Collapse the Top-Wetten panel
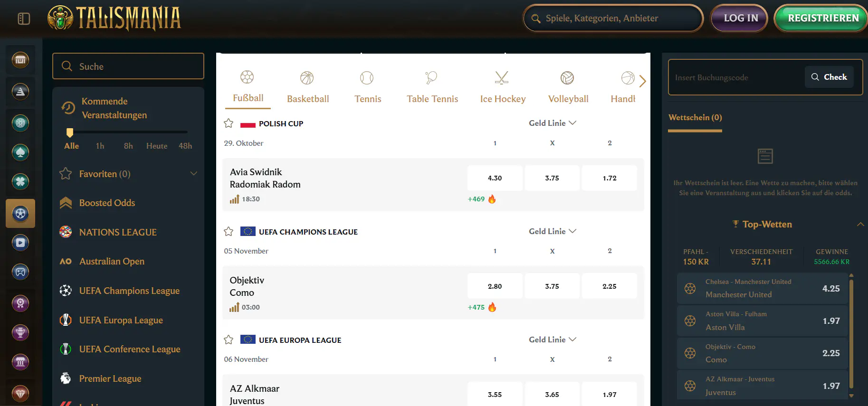This screenshot has height=406, width=868. 860,224
